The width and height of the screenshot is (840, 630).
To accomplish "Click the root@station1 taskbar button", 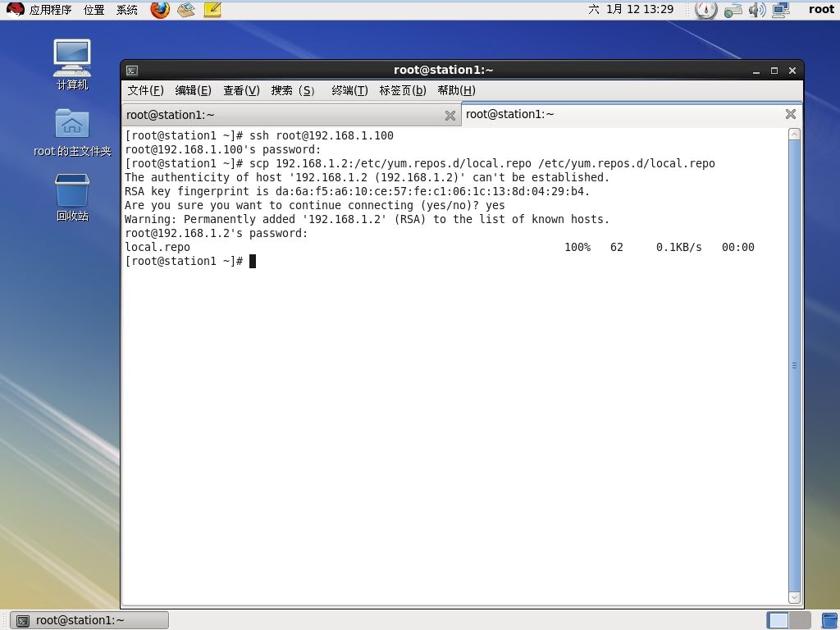I will pos(89,620).
